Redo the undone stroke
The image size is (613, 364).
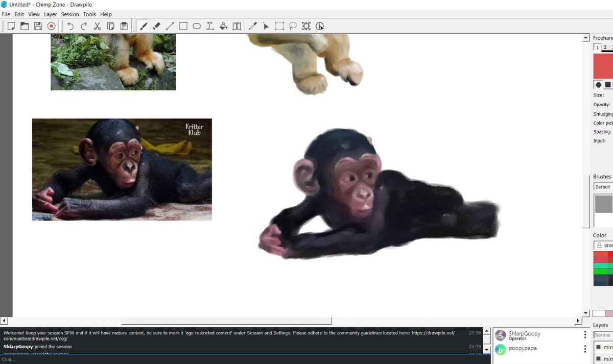[x=84, y=26]
